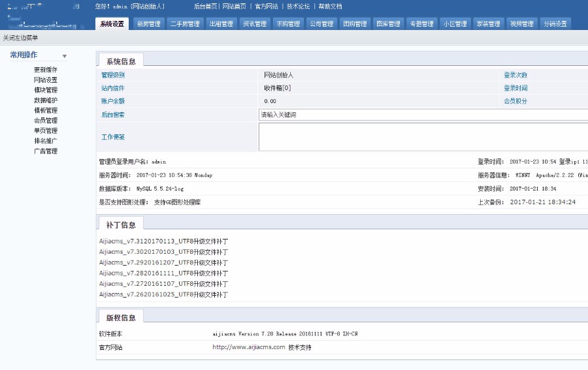Image resolution: width=588 pixels, height=370 pixels.
Task: Click 关闭左边菜单 to hide sidebar
Action: [20, 38]
